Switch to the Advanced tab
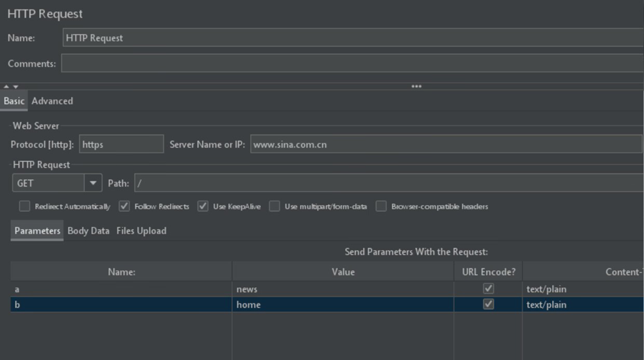 (52, 101)
